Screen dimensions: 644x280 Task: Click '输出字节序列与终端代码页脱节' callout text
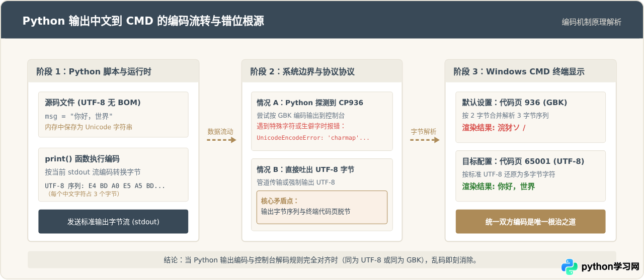pyautogui.click(x=306, y=212)
